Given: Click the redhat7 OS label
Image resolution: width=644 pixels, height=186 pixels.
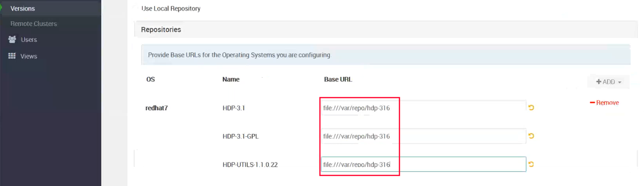Looking at the screenshot, I should 156,108.
